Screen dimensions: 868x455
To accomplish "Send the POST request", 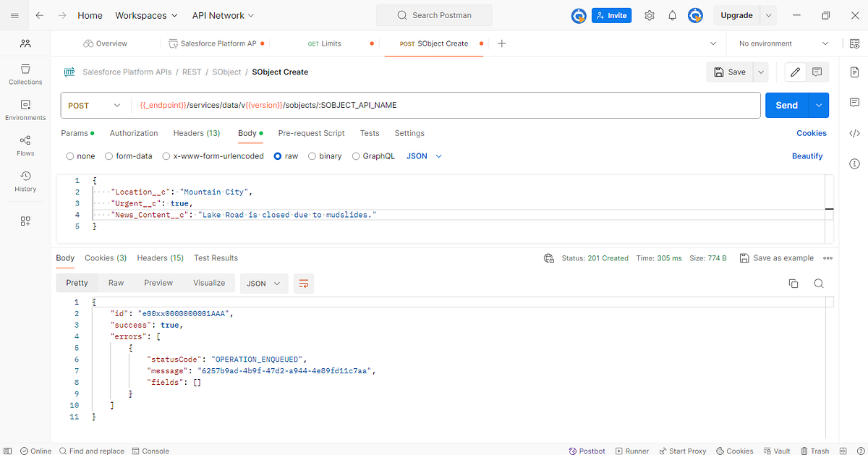I will click(787, 105).
